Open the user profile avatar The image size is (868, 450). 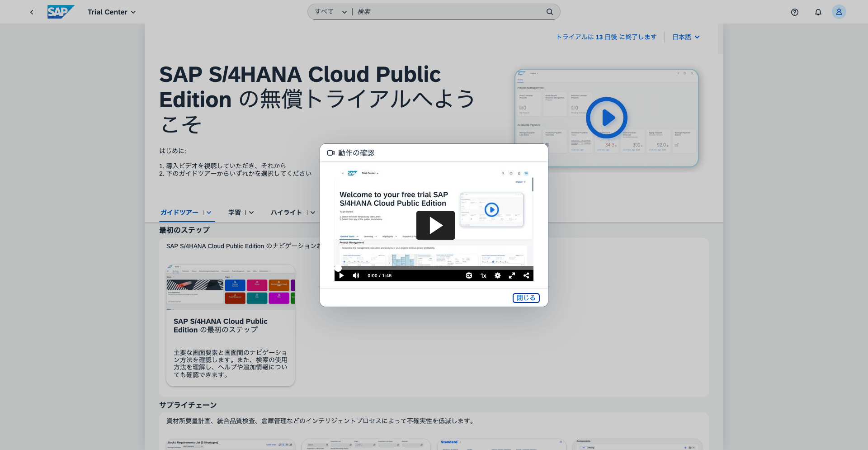tap(839, 12)
